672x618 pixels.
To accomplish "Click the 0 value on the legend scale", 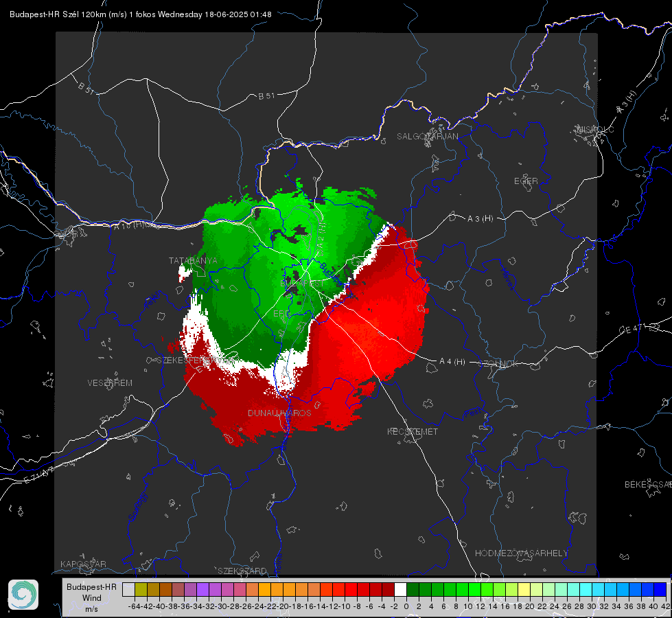I will pyautogui.click(x=406, y=606).
